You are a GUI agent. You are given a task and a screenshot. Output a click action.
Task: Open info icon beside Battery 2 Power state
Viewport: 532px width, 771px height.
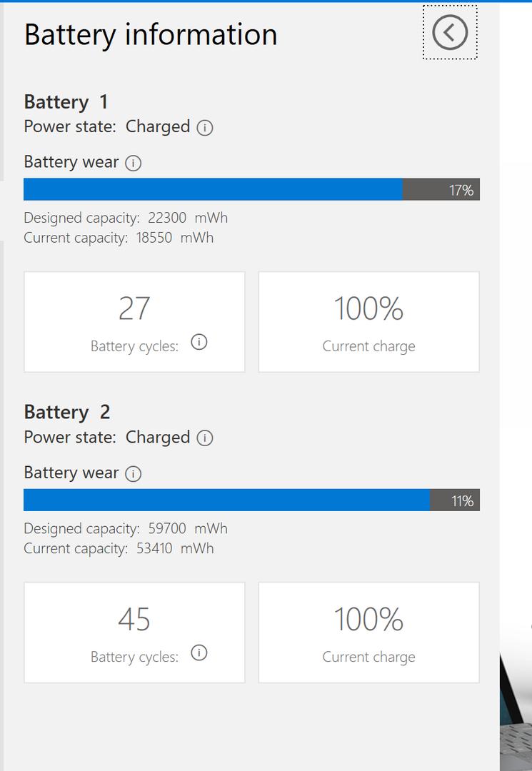pos(204,438)
